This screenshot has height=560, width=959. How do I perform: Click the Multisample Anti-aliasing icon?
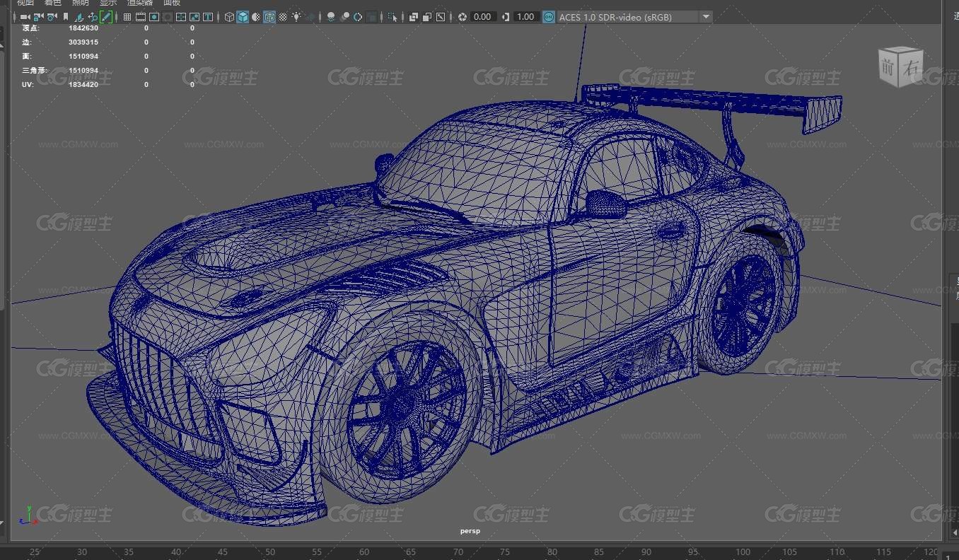[357, 17]
